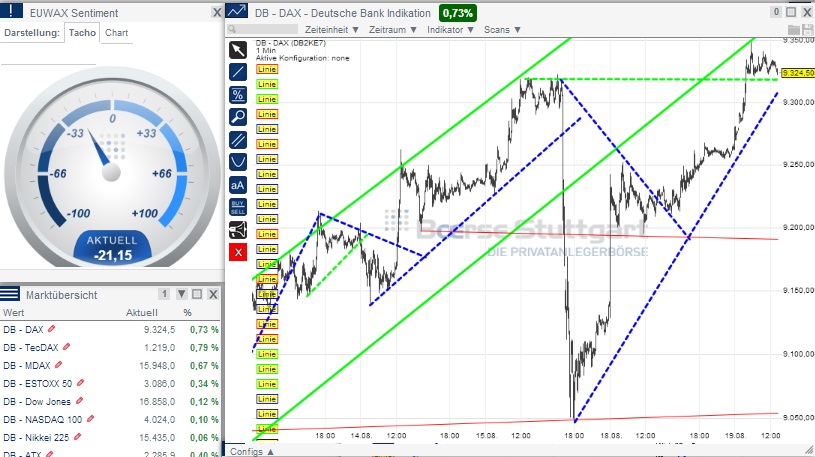Screen dimensions: 815x457
Task: Switch to the Chart display tab
Action: coord(116,33)
